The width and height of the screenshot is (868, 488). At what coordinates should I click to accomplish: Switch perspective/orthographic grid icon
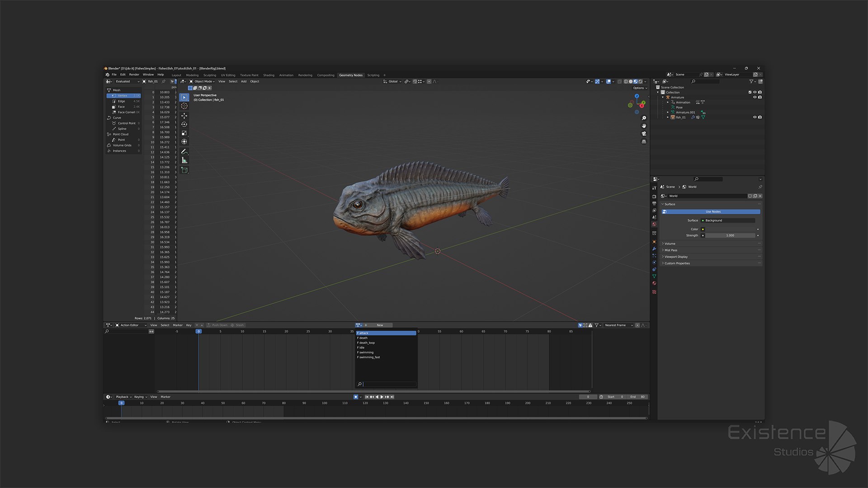tap(644, 141)
